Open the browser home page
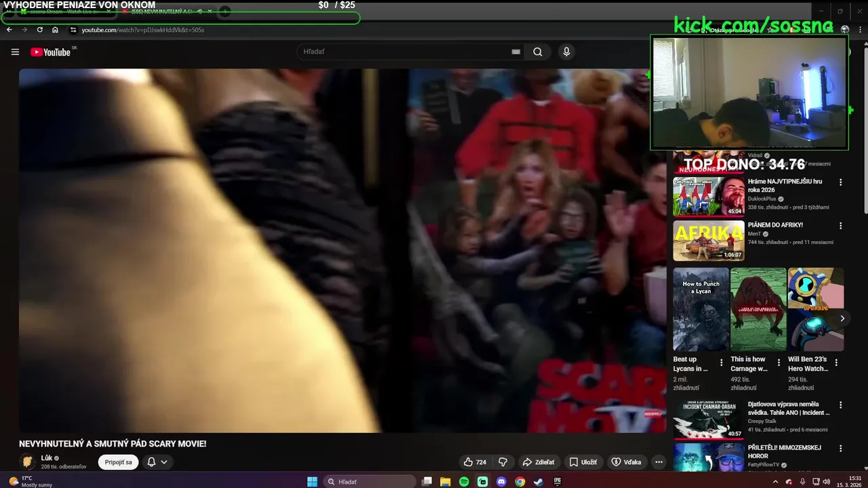 (55, 30)
